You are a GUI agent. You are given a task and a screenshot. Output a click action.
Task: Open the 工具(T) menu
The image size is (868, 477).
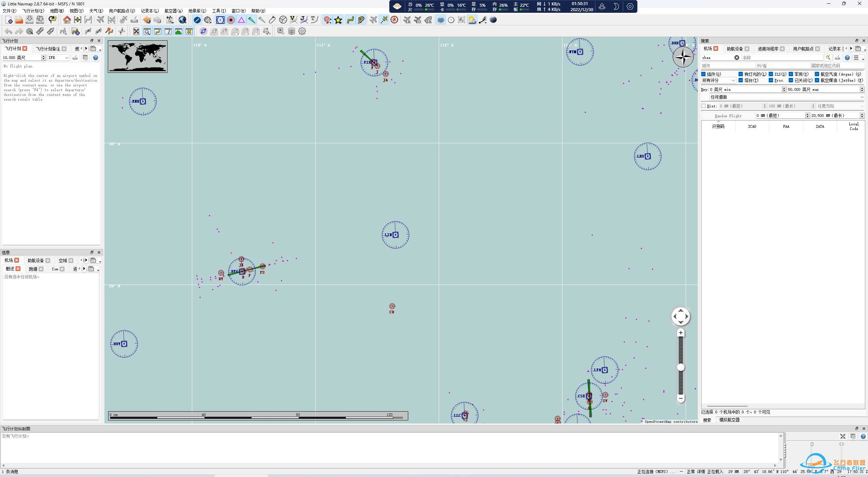coord(219,11)
